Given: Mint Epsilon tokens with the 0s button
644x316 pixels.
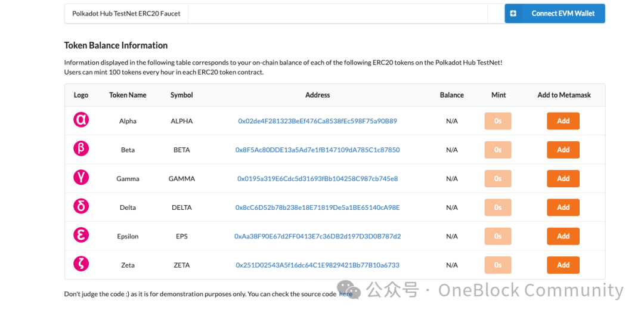Looking at the screenshot, I should 498,236.
